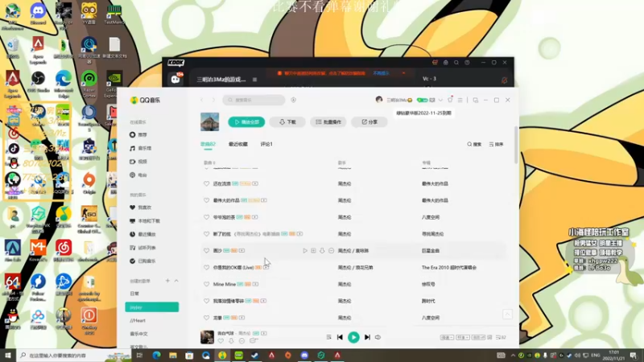
Task: Open the Discord desktop shortcut
Action: 38,14
